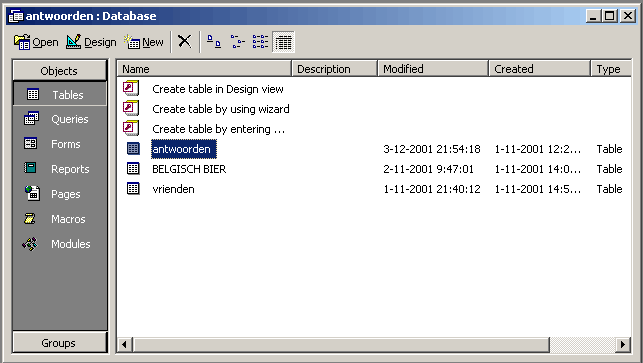Click modified date 2-11-2001 9:47:01
Viewport: 643px width, 363px height.
tap(429, 169)
